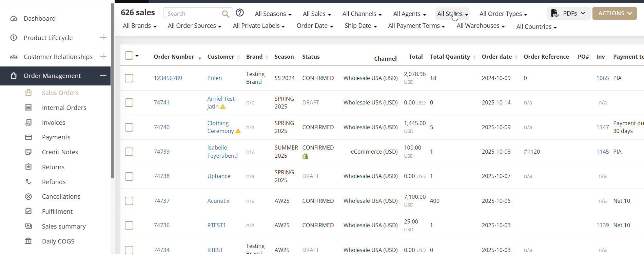The width and height of the screenshot is (644, 254).
Task: Open Sales summary in sidebar
Action: [64, 226]
